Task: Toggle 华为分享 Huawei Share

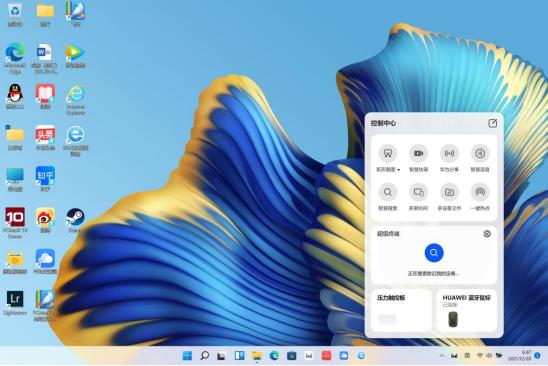Action: pyautogui.click(x=449, y=153)
